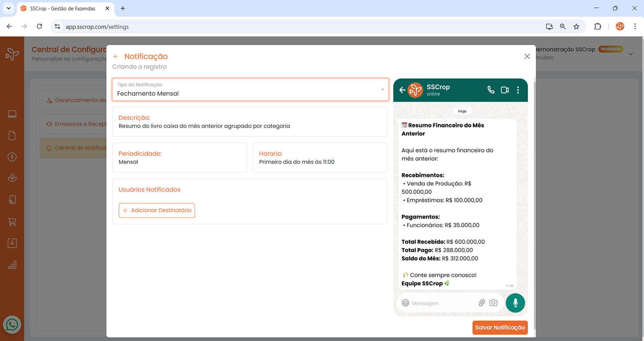Go back in browser history

[9, 26]
